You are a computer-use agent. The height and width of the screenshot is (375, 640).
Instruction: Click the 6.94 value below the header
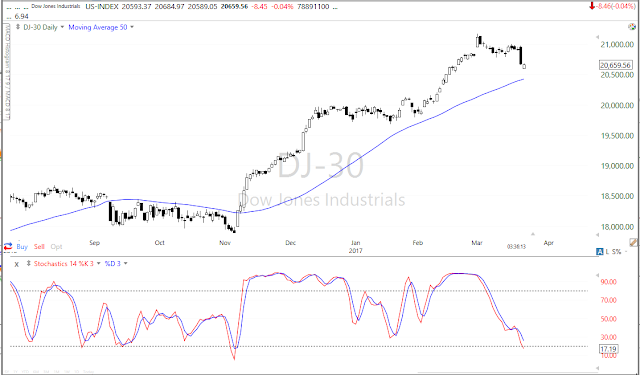21,16
